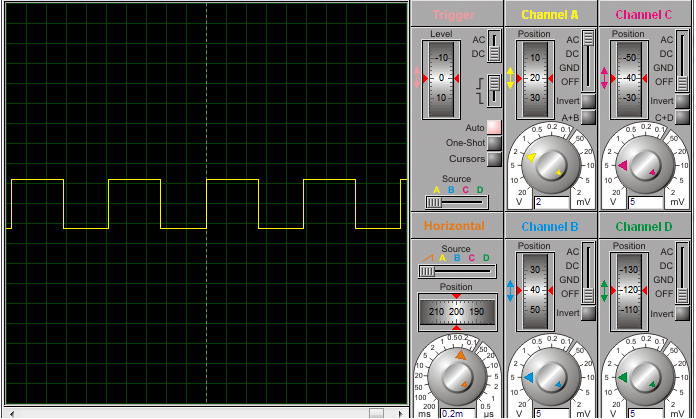Enable the C+D sum button

coord(682,117)
